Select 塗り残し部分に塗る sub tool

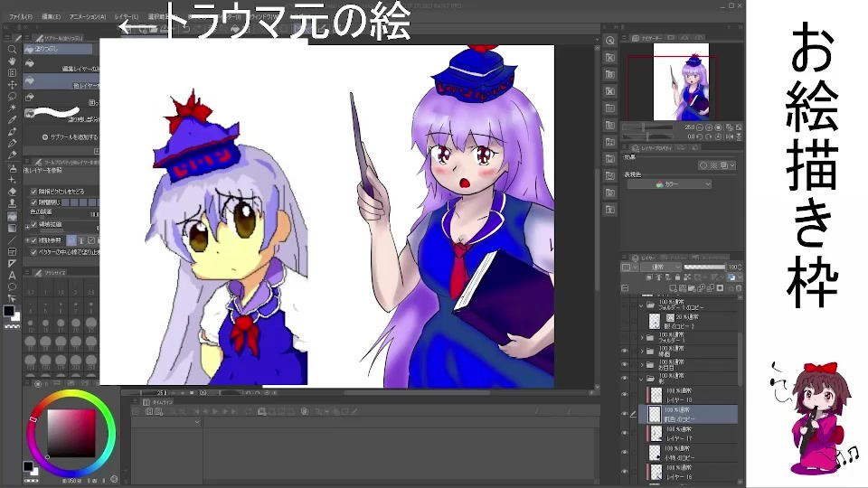pos(61,115)
